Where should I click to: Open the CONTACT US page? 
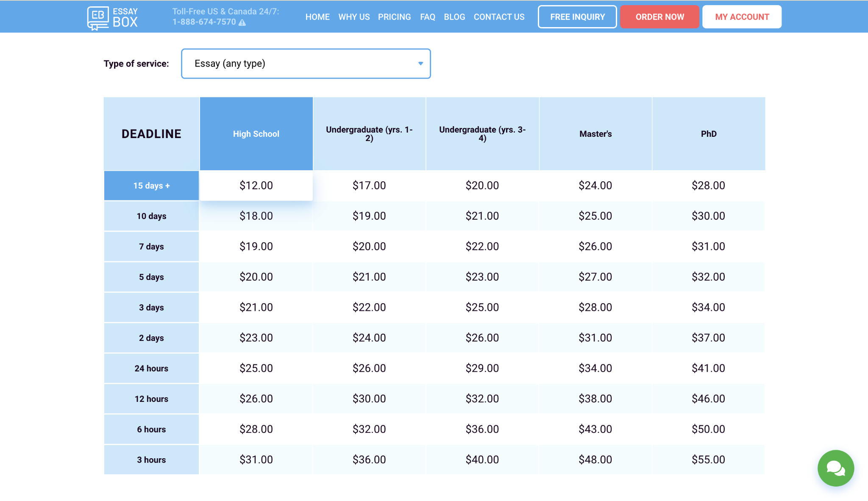499,17
